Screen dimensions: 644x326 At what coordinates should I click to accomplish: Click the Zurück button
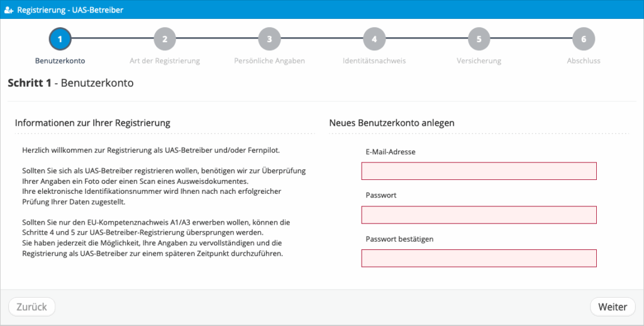point(31,306)
